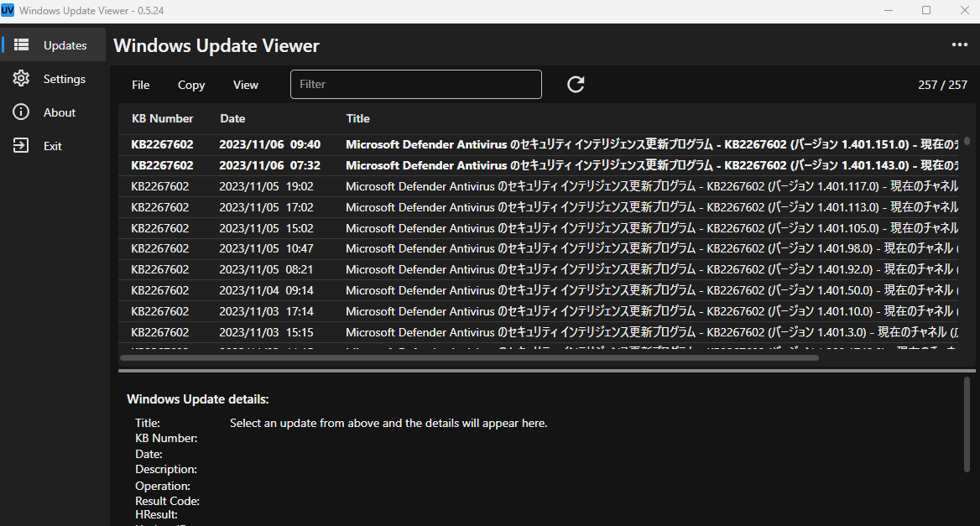Click the Windows Update details heading
Image resolution: width=980 pixels, height=526 pixels.
coord(197,399)
